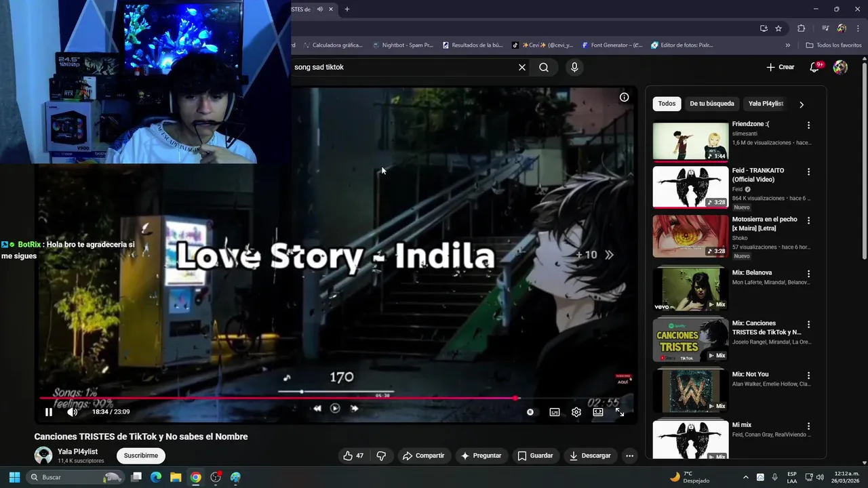The height and width of the screenshot is (488, 868).
Task: Open Editor de fotos: Pixlr bookmark
Action: pyautogui.click(x=682, y=45)
